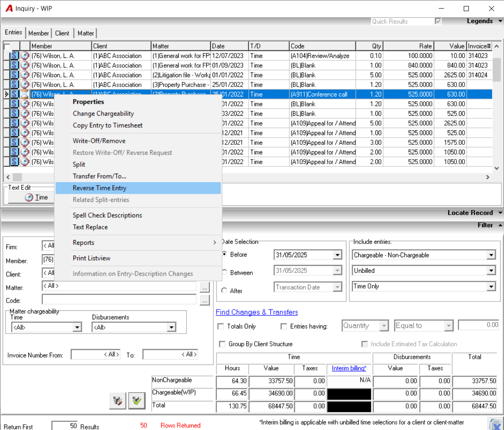Click the clock icon on the 2625.00 Appeal row

[25, 123]
